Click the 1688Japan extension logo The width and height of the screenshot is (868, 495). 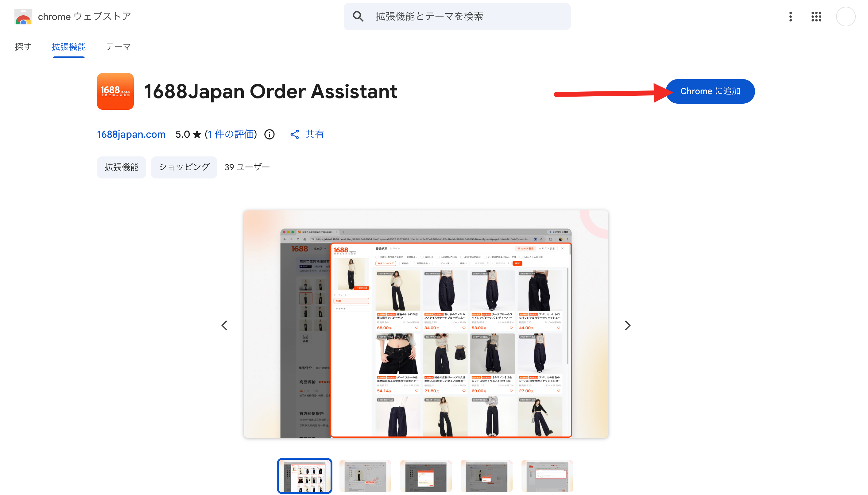point(115,91)
